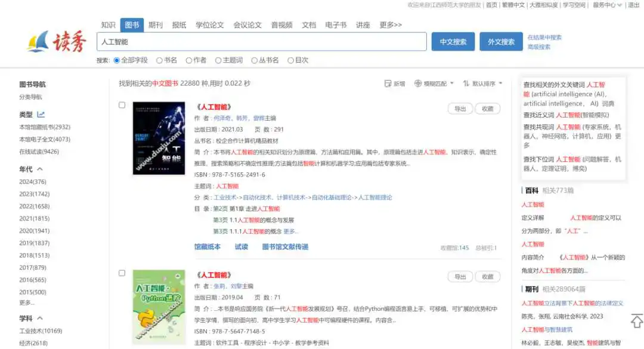644x349 pixels.
Task: Focus the search field containing 人工智能
Action: pyautogui.click(x=262, y=42)
